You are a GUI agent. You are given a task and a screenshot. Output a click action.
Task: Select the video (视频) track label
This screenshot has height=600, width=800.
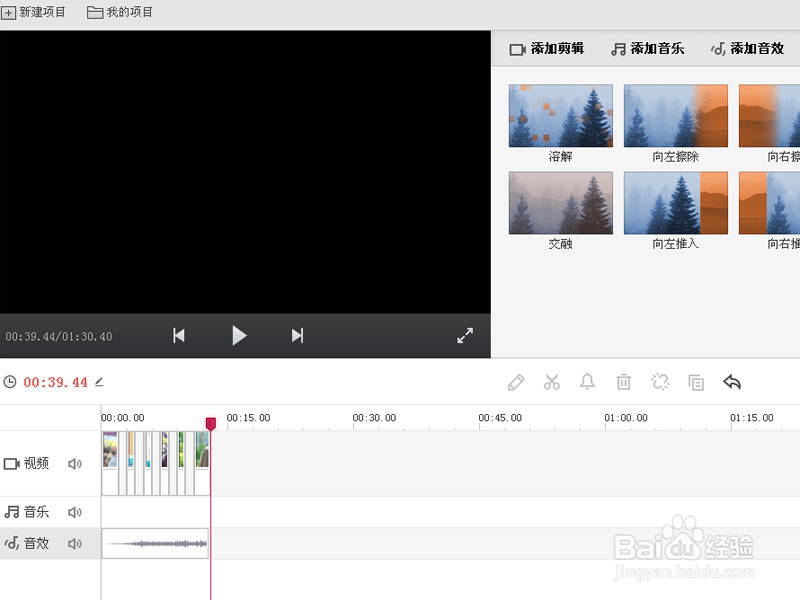point(27,463)
